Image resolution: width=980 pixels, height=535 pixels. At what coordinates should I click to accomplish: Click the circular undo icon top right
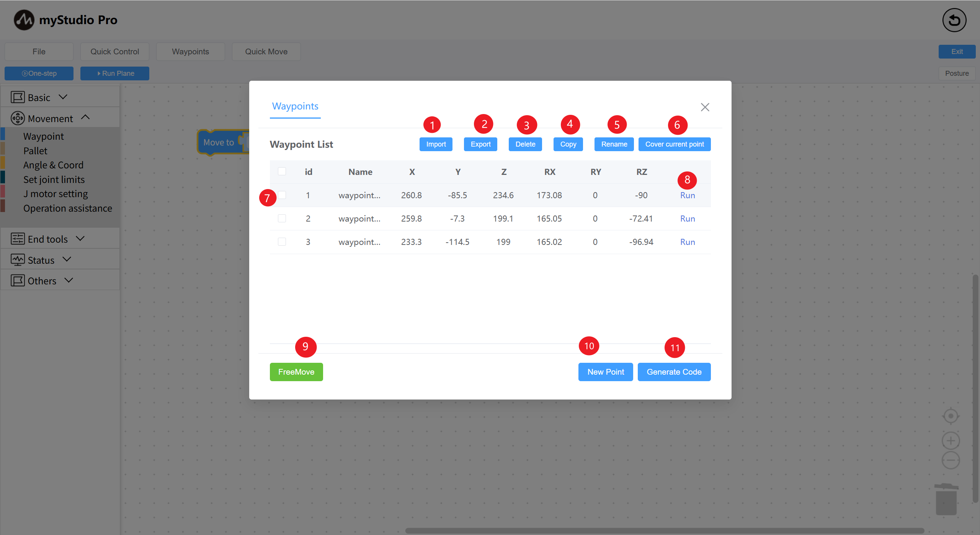[x=954, y=20]
